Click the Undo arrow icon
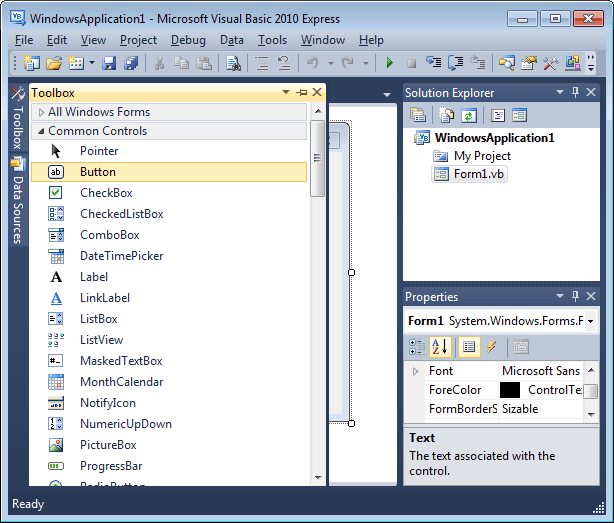This screenshot has height=523, width=614. 312,63
